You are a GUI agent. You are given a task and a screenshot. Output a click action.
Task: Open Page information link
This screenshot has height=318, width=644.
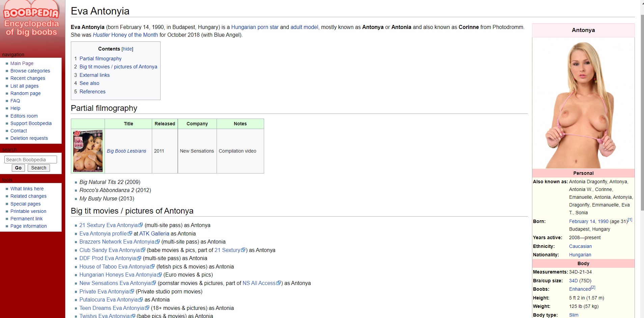[x=28, y=226]
